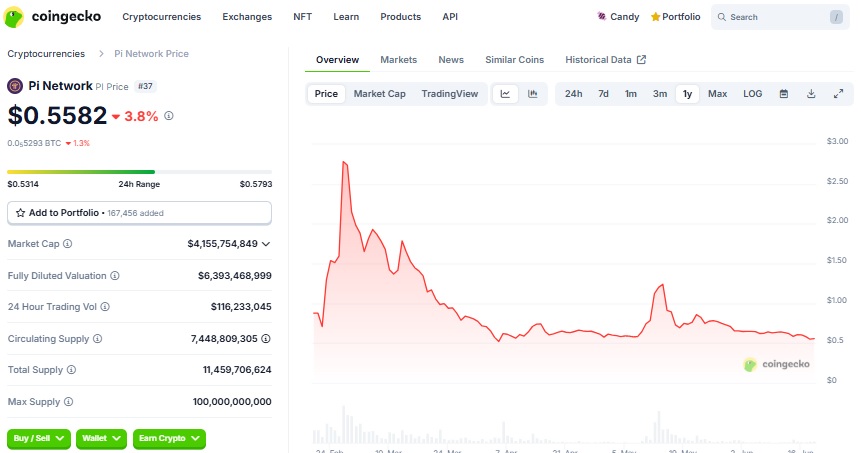
Task: Click the CoinGecko logo
Action: pos(52,17)
